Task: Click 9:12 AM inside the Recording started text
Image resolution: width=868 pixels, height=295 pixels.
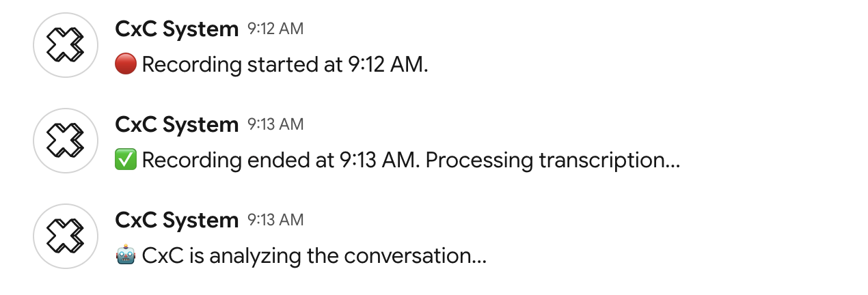Action: tap(385, 65)
